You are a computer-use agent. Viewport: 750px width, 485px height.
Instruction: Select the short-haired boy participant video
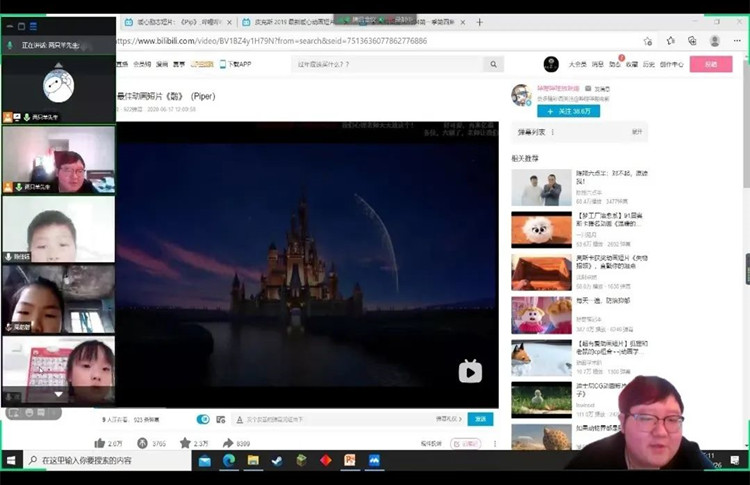(58, 229)
